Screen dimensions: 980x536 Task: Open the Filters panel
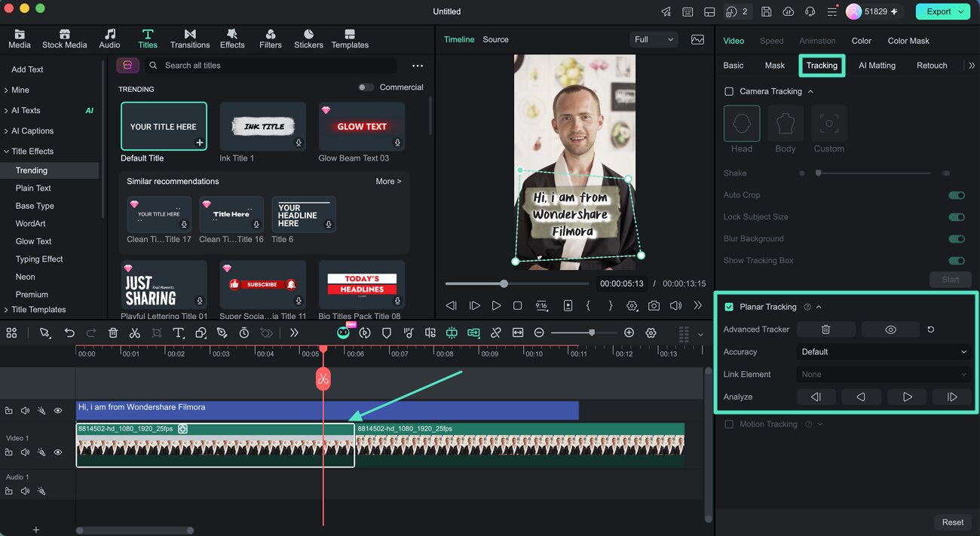271,39
